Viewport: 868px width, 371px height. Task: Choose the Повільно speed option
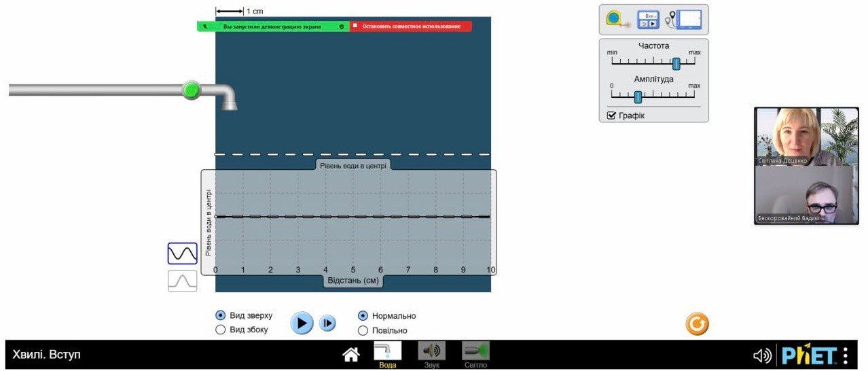click(x=363, y=330)
